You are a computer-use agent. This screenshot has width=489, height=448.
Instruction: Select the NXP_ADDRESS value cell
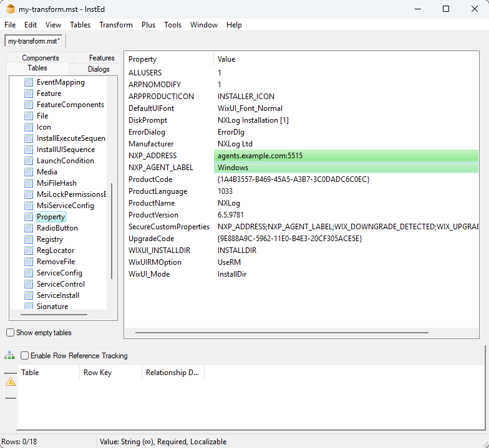pyautogui.click(x=346, y=156)
